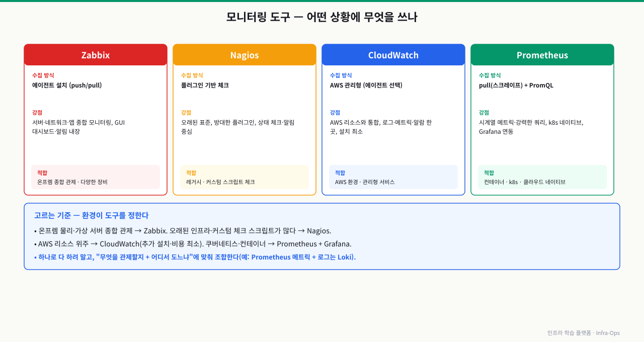Click '적합' label in Prometheus card

pyautogui.click(x=489, y=173)
